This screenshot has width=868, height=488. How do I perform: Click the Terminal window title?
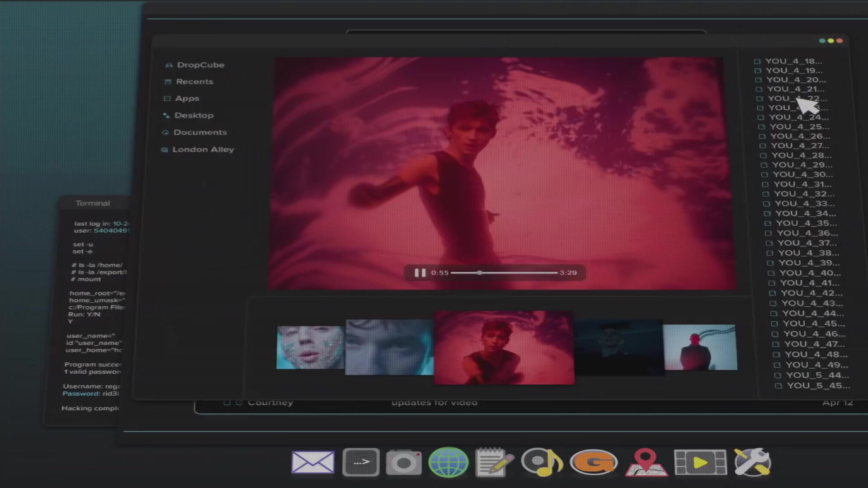point(93,203)
